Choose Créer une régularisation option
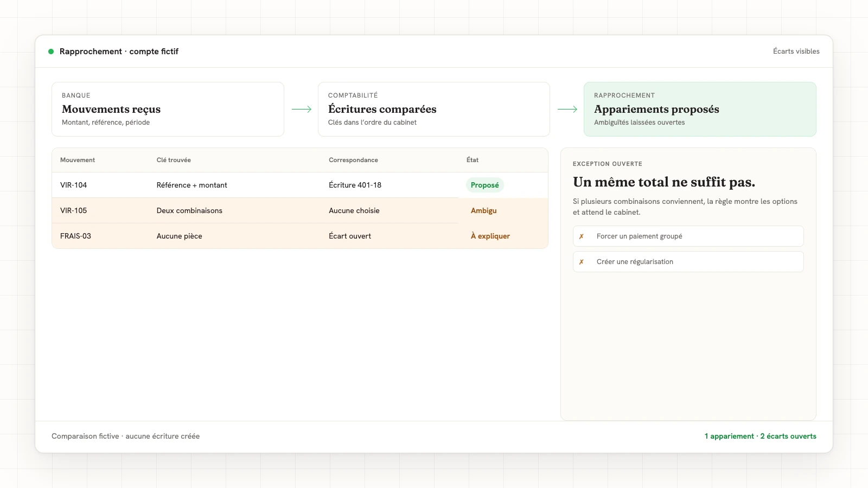Screen dimensions: 868x488 [688, 262]
